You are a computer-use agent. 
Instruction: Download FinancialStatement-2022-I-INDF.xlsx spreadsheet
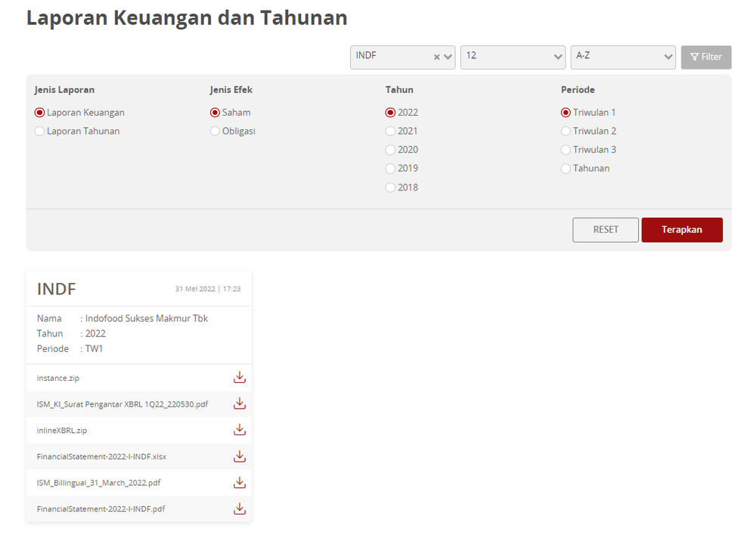[x=240, y=456]
